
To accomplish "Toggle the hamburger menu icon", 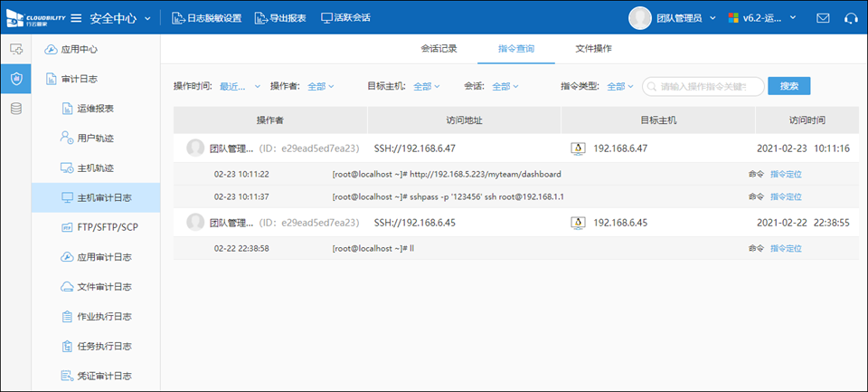I will point(76,18).
